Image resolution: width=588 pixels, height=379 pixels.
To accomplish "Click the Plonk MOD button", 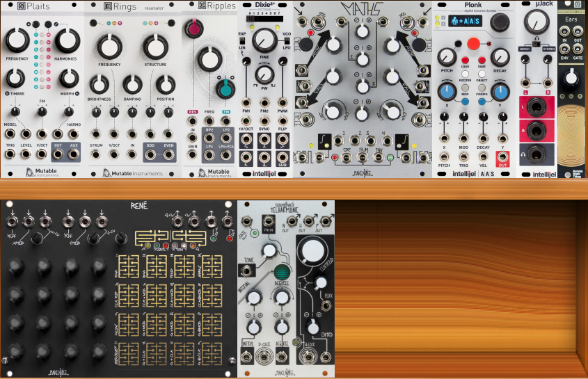I will coord(465,88).
